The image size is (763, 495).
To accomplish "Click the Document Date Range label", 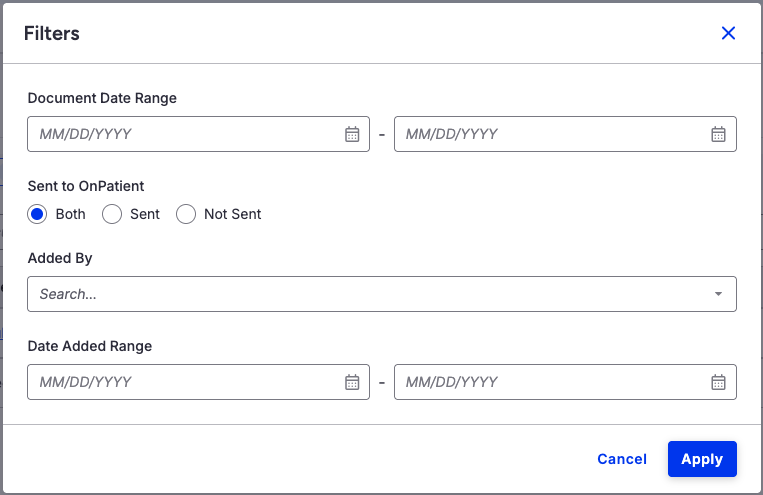I will pos(102,98).
